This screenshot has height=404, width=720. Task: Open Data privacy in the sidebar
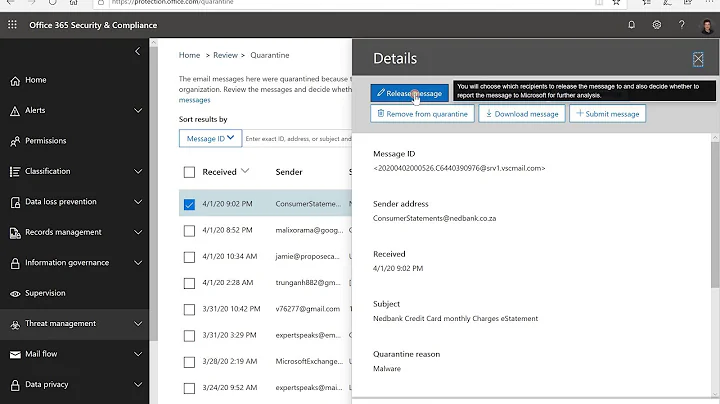(x=46, y=384)
